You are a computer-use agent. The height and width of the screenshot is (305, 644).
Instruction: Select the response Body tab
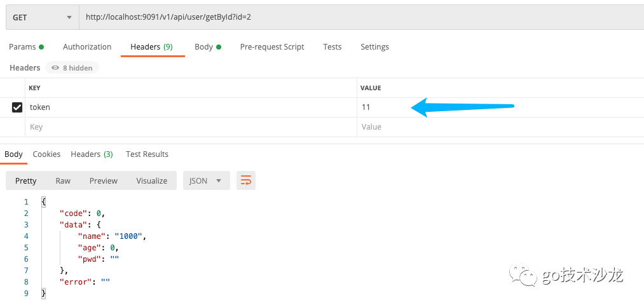coord(13,154)
